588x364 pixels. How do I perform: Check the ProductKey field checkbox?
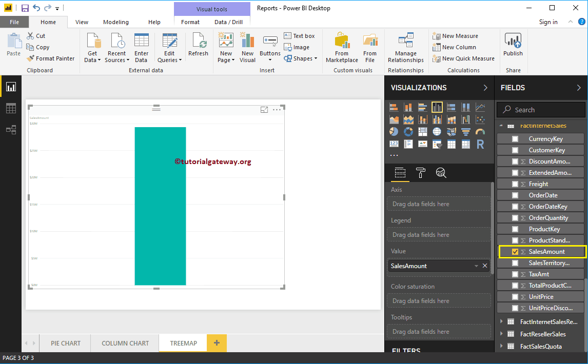[x=515, y=229]
